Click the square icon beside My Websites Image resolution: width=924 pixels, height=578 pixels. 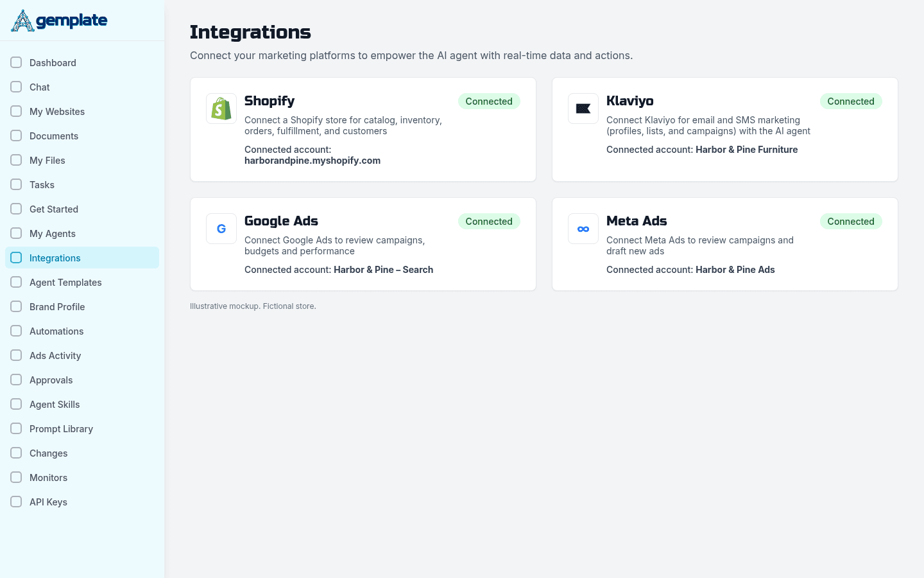tap(16, 111)
